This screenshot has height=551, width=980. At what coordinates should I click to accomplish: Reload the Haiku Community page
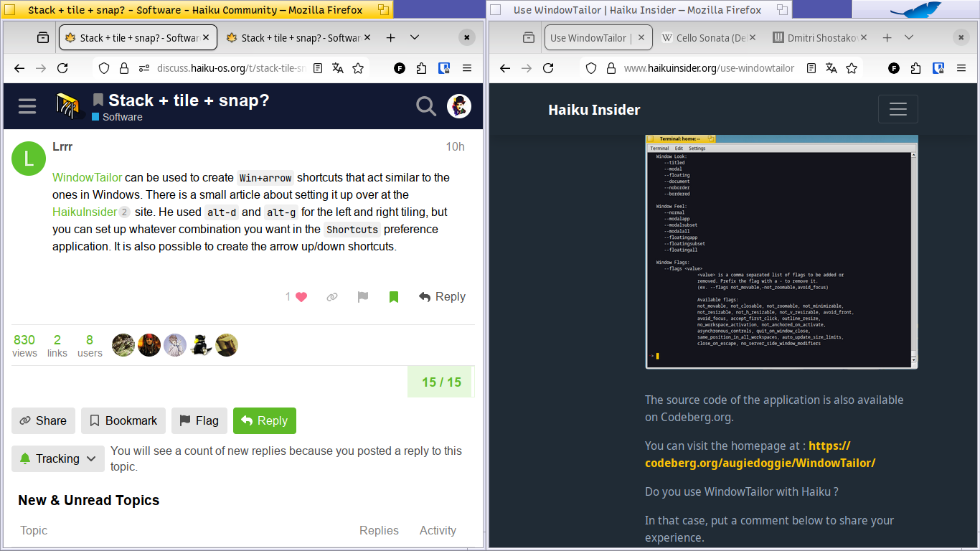(62, 68)
